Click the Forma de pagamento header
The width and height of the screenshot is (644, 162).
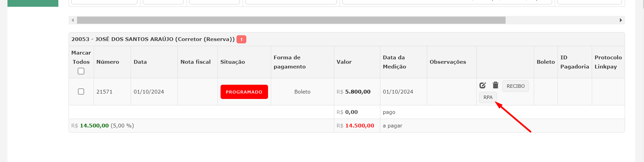point(289,62)
